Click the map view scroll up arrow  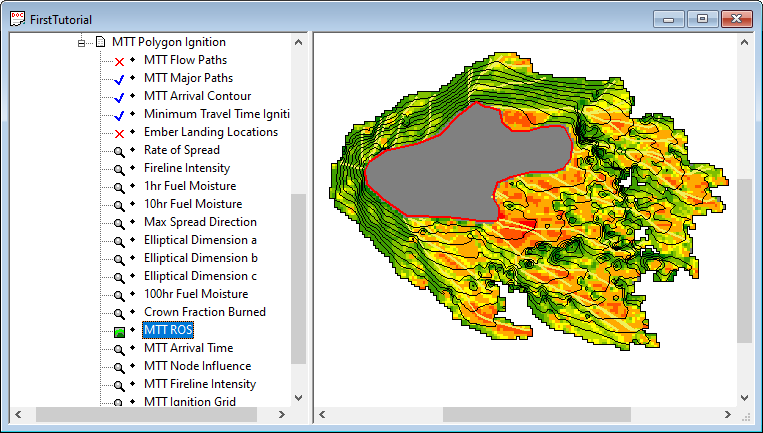pyautogui.click(x=744, y=42)
